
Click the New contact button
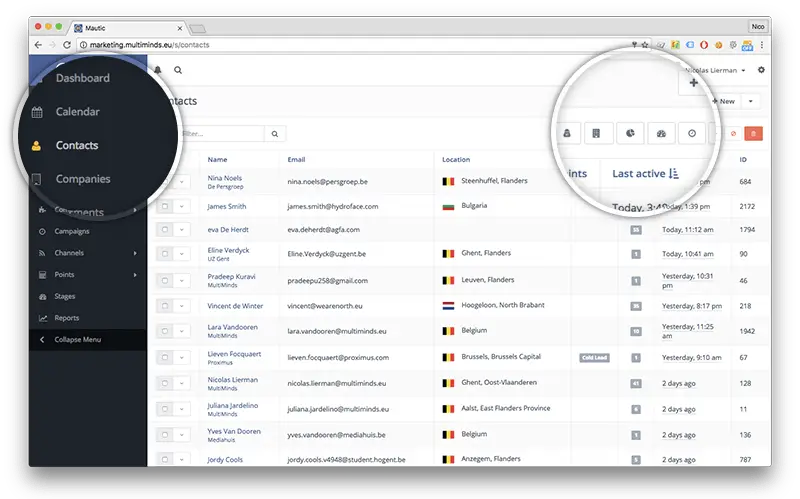[723, 101]
